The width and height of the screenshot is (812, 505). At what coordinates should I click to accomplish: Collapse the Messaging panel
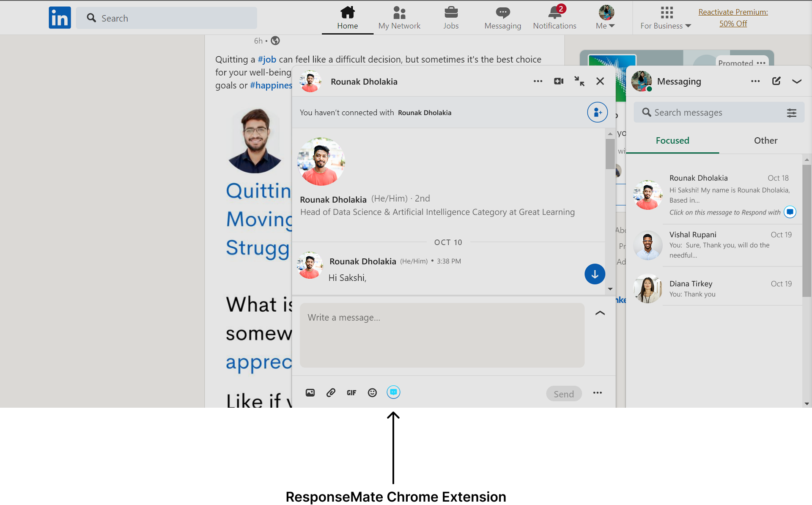797,81
